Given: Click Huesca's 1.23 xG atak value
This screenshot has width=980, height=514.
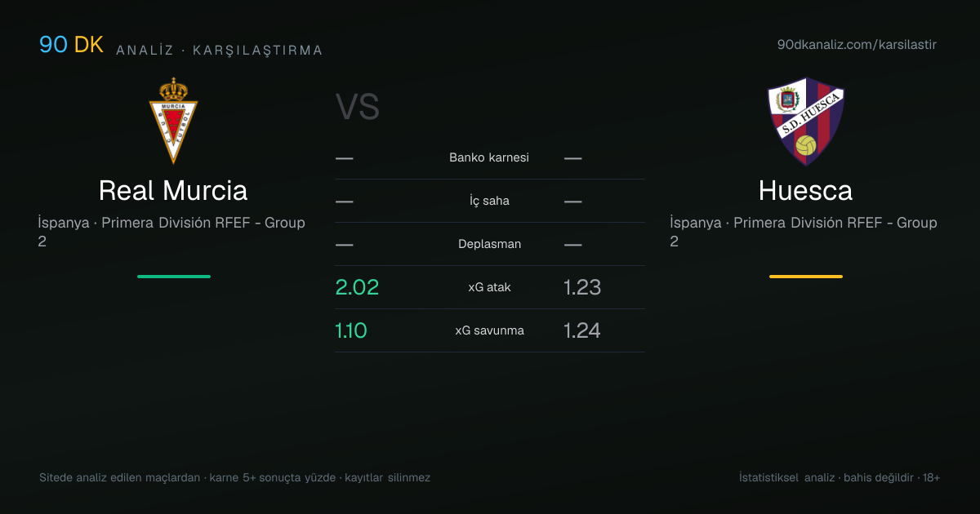Looking at the screenshot, I should pos(582,287).
